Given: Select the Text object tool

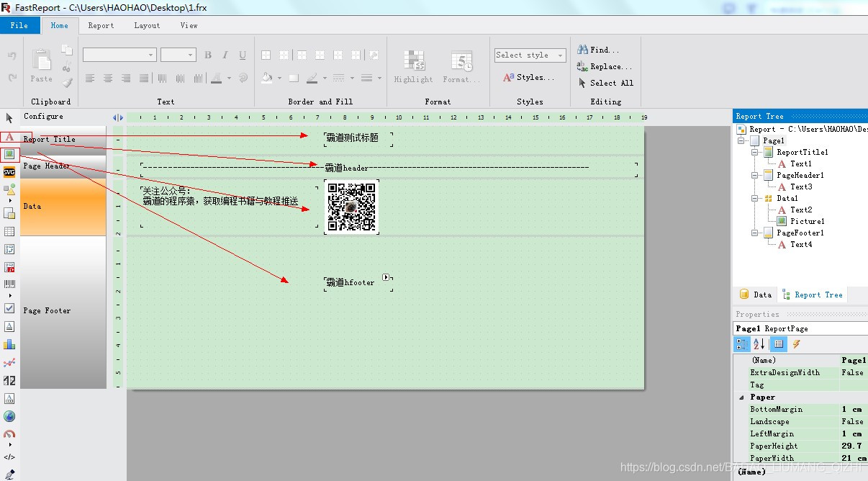Looking at the screenshot, I should (10, 137).
